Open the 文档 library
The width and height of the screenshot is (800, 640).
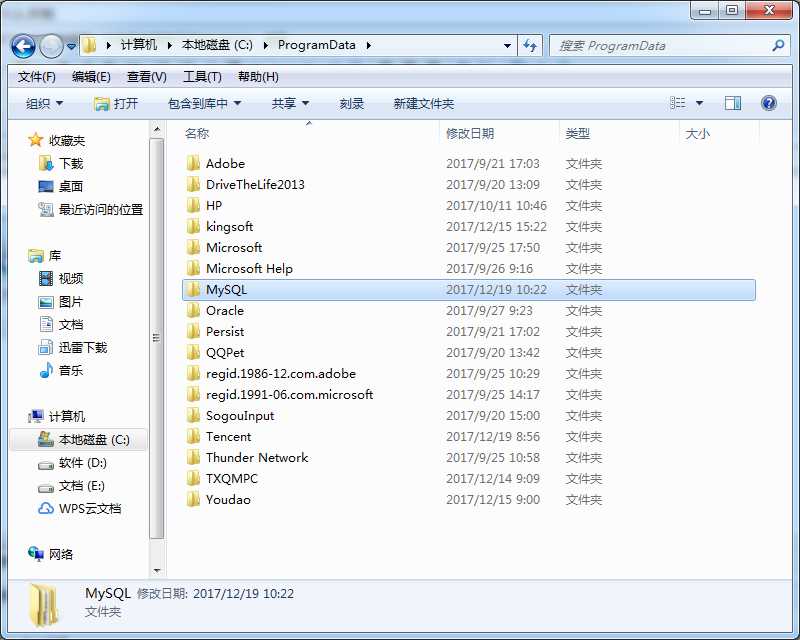click(60, 325)
